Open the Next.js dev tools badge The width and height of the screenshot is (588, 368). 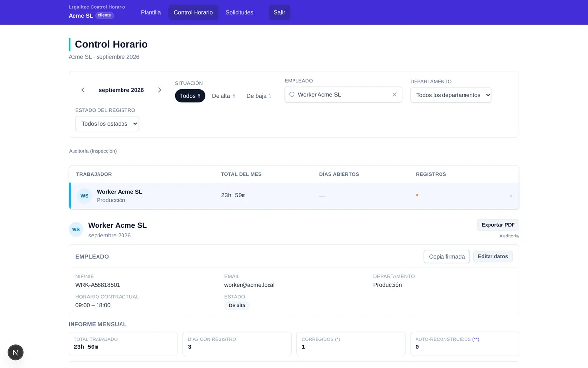pos(16,352)
